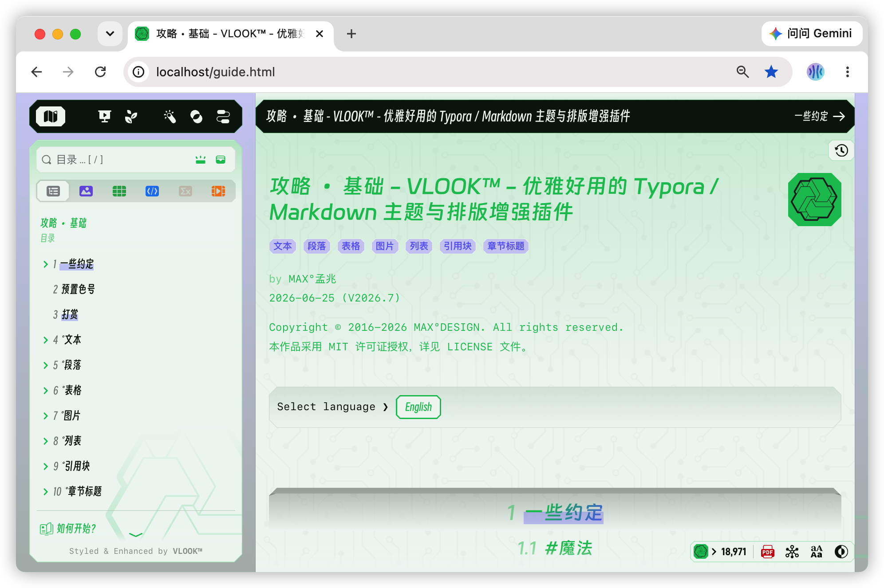
Task: Expand the 6 表格 outline chapter
Action: point(46,391)
